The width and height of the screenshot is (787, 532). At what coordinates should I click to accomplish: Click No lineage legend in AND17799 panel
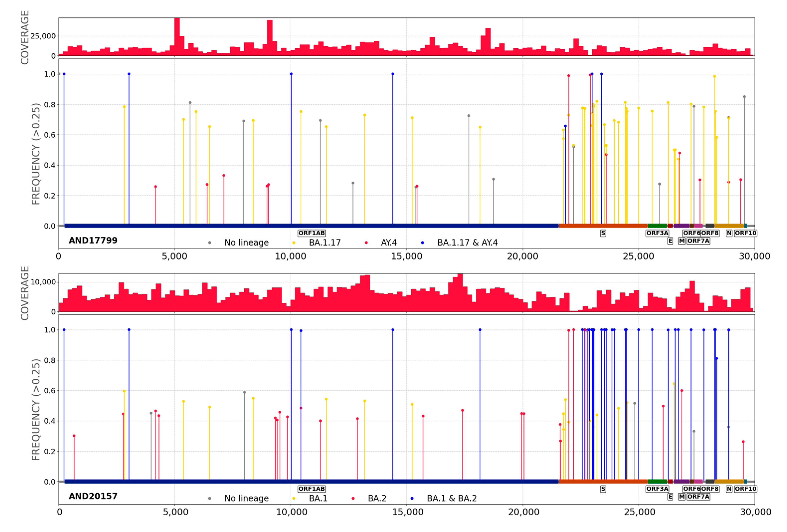pyautogui.click(x=246, y=243)
